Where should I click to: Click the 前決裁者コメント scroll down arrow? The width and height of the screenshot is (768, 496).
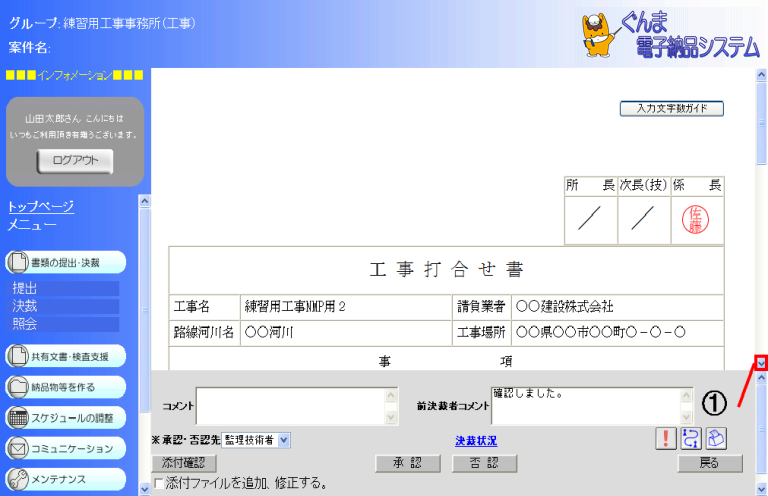point(687,417)
